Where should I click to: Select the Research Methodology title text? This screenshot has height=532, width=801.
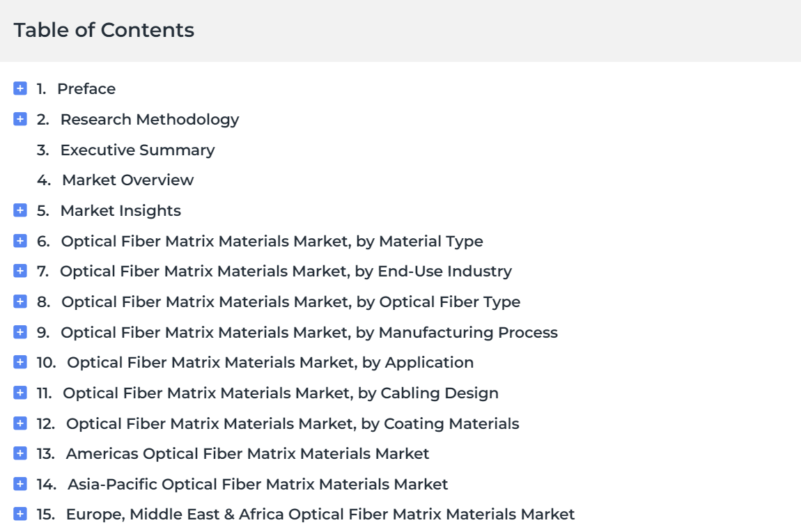150,120
